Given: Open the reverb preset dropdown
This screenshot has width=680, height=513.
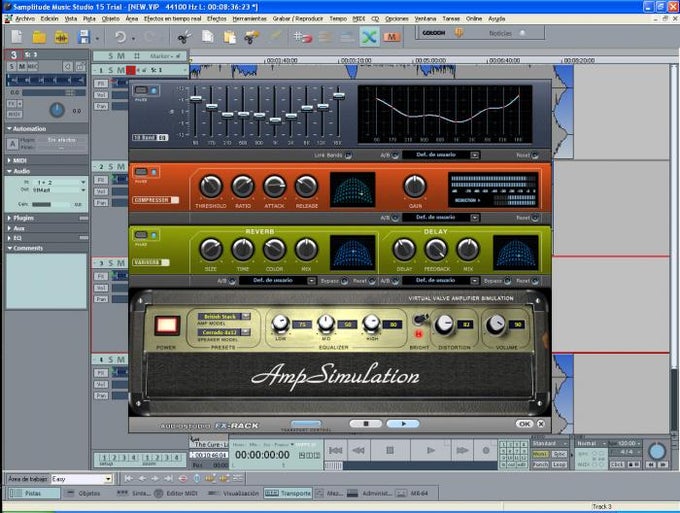Looking at the screenshot, I should [x=311, y=281].
